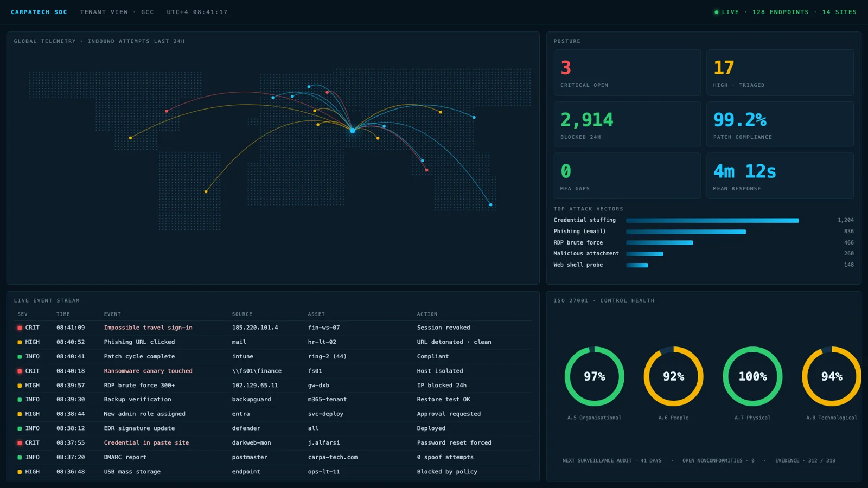Click the green severity dot for Patch cycle complete
Image resolution: width=868 pixels, height=488 pixels.
[x=20, y=357]
